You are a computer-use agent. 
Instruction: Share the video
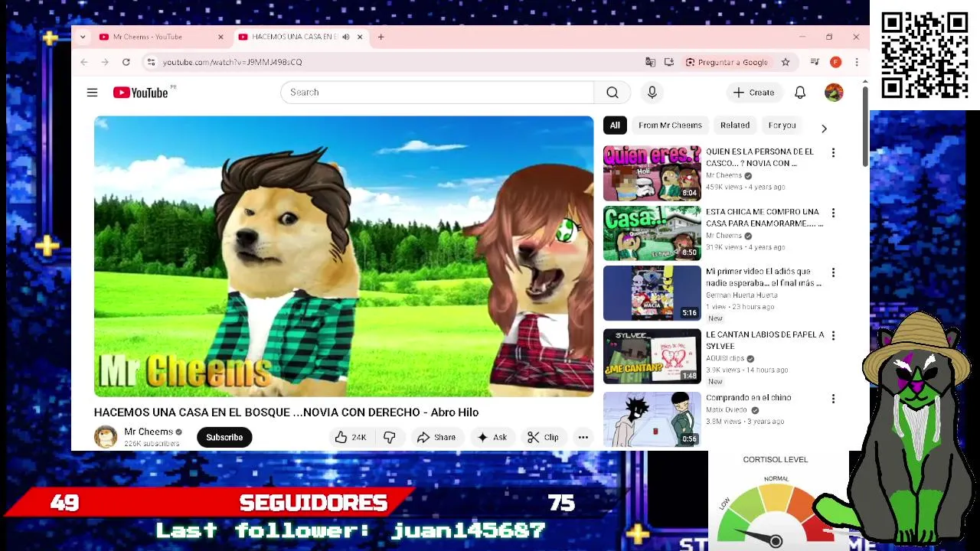pos(436,437)
